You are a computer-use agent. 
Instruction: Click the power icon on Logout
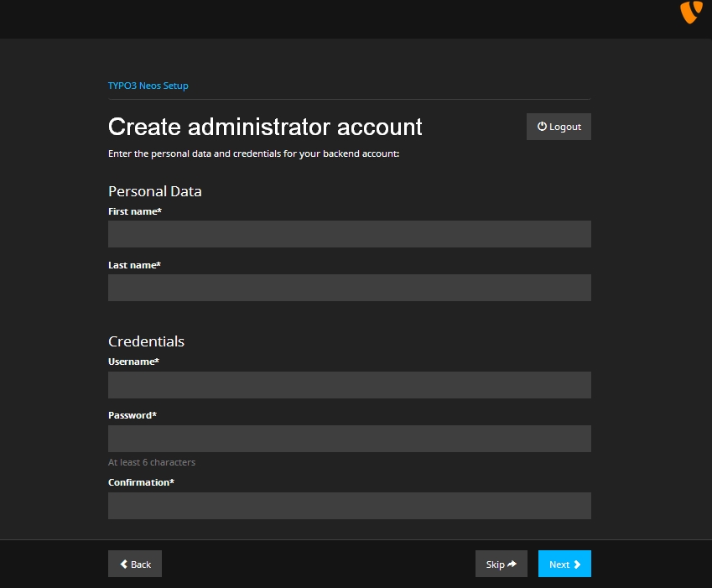coord(542,126)
